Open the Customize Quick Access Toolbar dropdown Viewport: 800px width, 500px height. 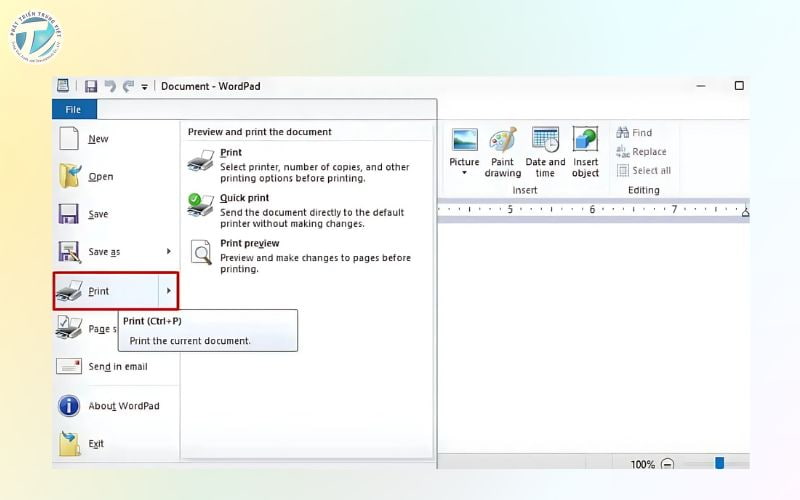144,87
